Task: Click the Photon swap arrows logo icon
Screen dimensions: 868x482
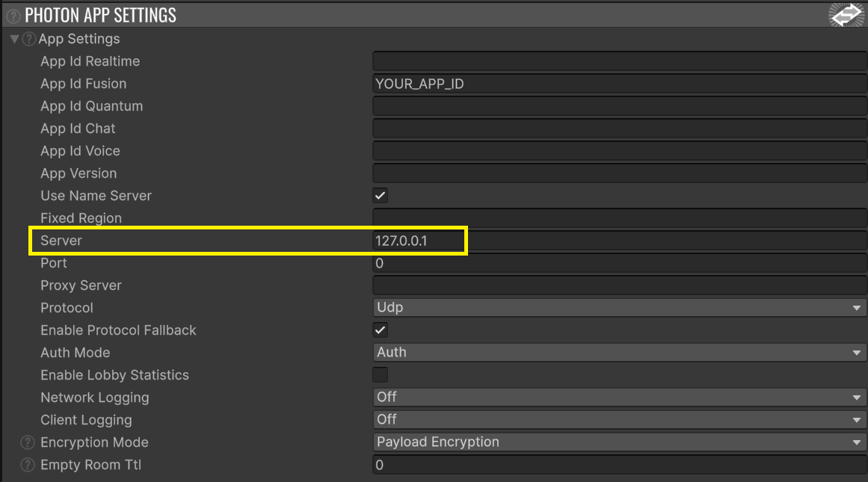Action: click(846, 14)
